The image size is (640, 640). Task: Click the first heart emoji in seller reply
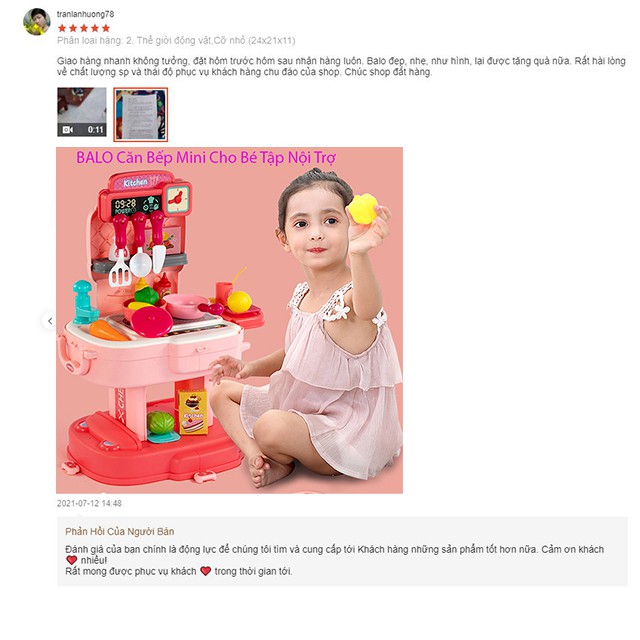71,560
